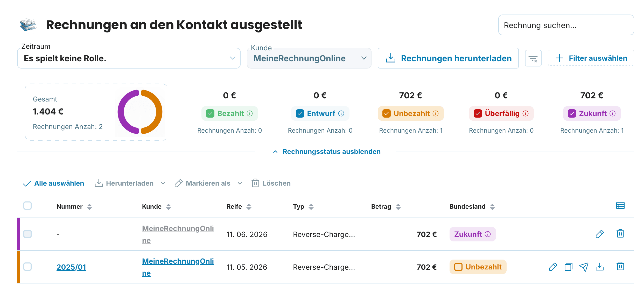Delete invoice 2025/01 with trash icon
644x298 pixels.
point(620,266)
